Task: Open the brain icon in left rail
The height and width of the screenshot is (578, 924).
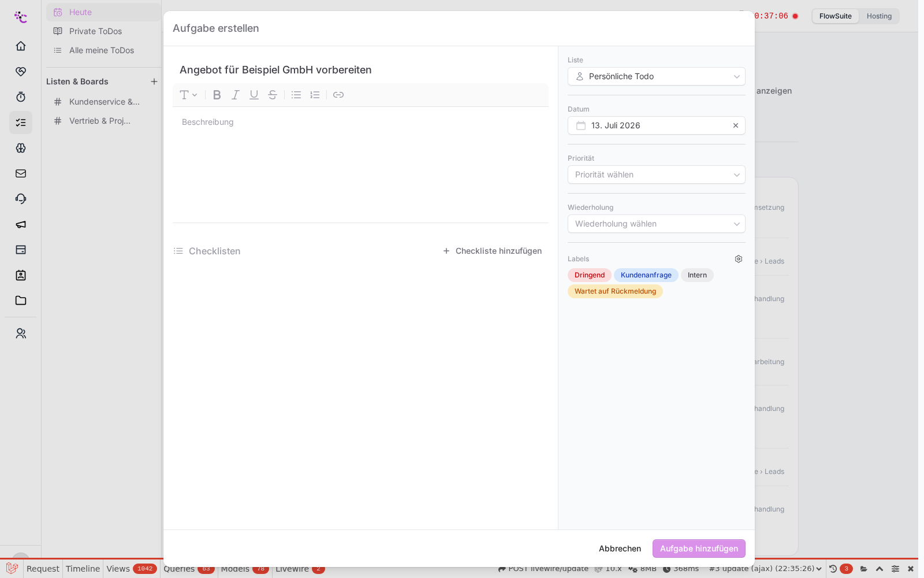Action: click(x=21, y=148)
